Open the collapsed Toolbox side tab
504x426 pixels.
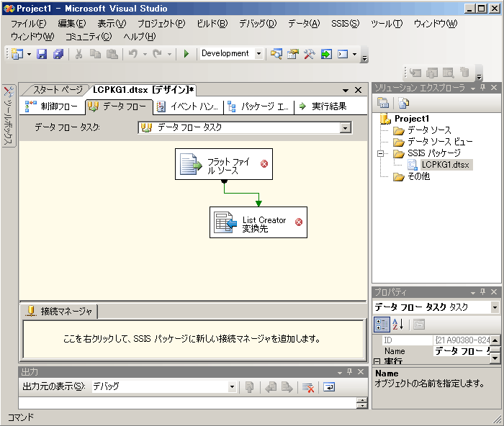click(9, 115)
